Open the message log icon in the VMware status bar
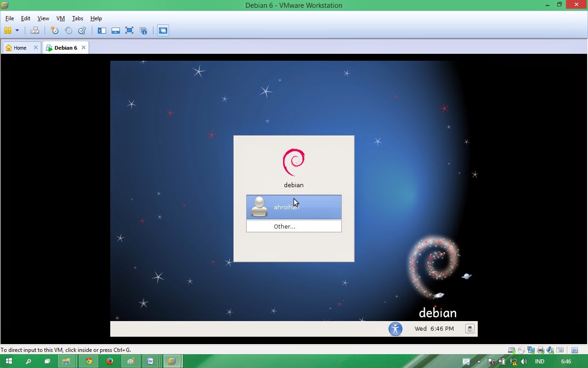Viewport: 588px width, 368px height. coord(575,350)
